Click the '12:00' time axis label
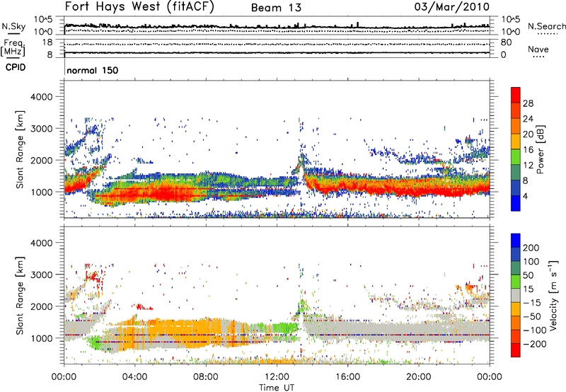 [277, 377]
